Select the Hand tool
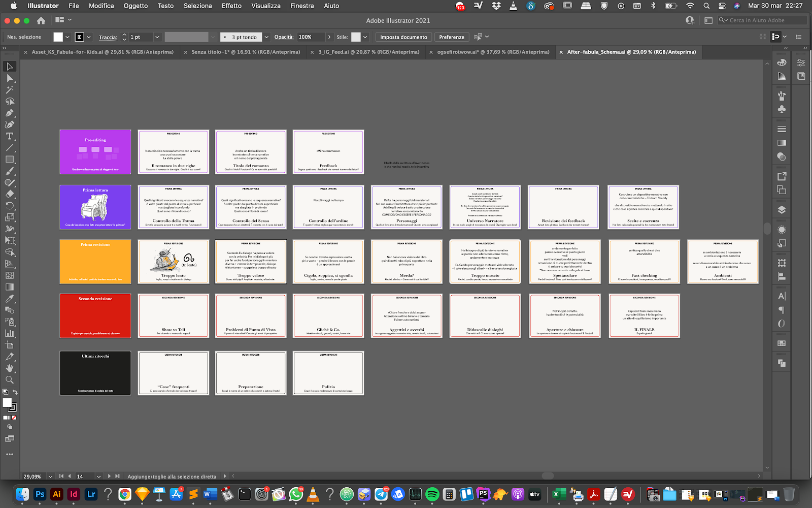 (10, 368)
